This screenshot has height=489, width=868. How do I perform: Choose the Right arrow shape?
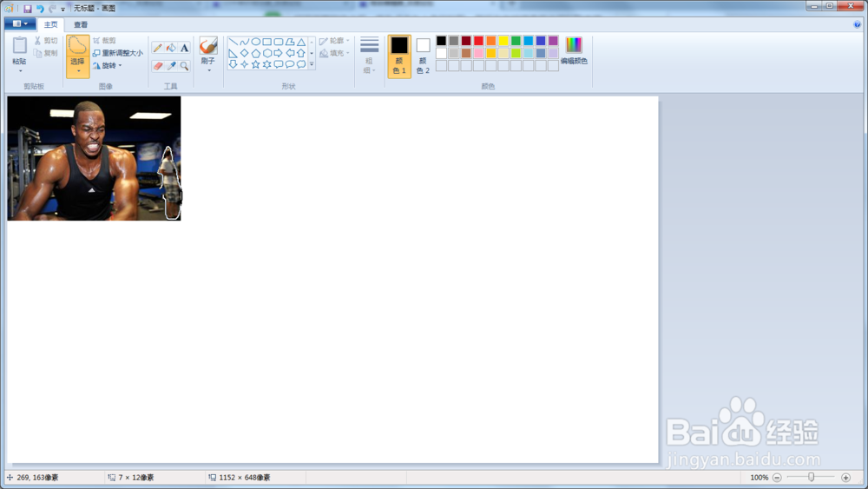279,53
